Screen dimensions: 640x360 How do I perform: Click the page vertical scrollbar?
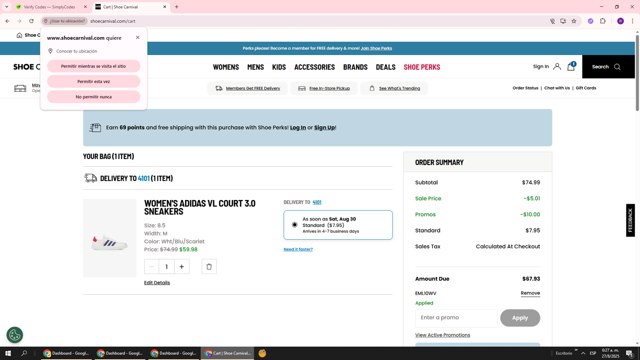coord(637,73)
